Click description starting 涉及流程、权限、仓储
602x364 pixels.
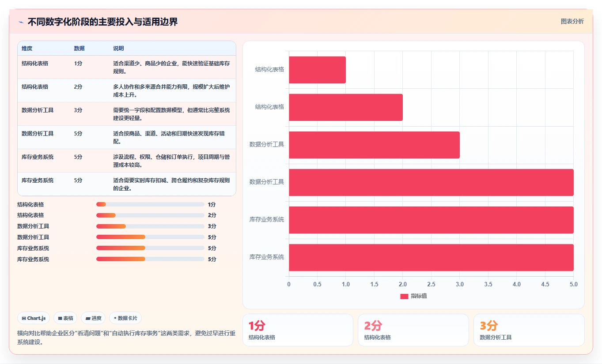171,161
